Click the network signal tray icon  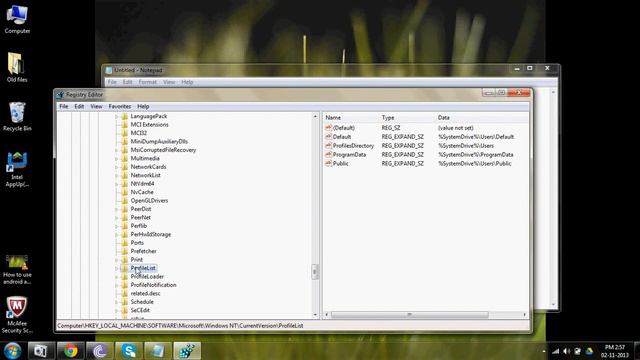[556, 351]
